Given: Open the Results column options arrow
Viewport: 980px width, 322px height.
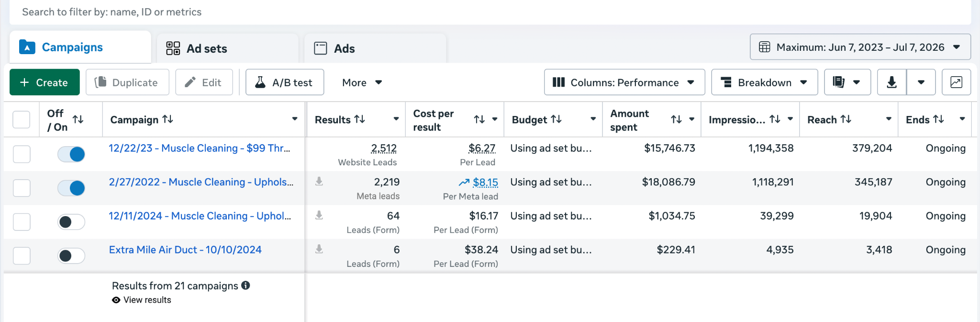Looking at the screenshot, I should click(396, 119).
